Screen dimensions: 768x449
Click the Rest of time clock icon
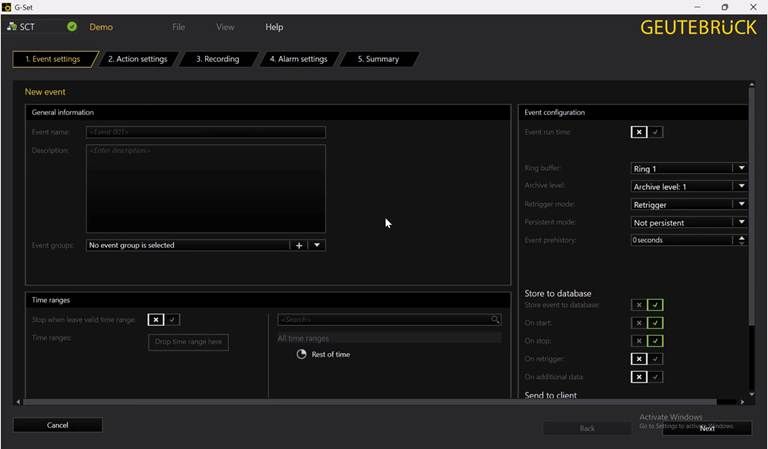[x=301, y=354]
